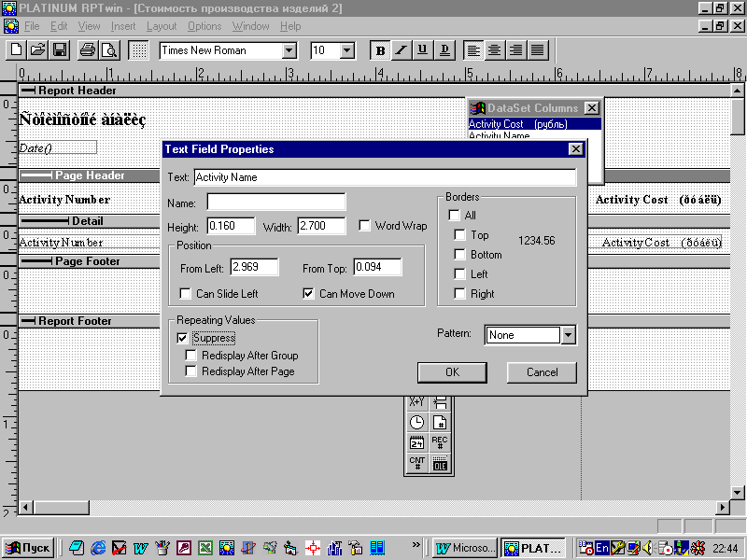Choose the calendar date field tool
The image size is (747, 560).
(x=416, y=443)
